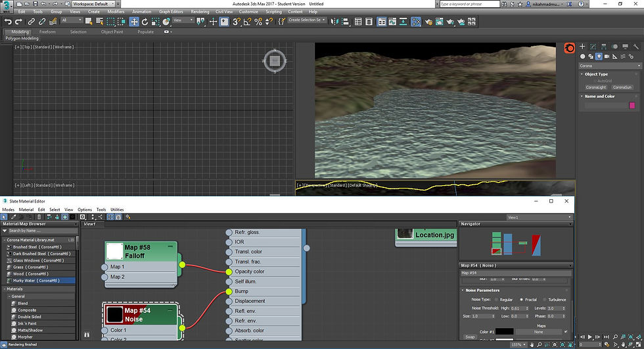This screenshot has height=349, width=644.
Task: Toggle Percent Snap in main toolbar
Action: pos(258,22)
